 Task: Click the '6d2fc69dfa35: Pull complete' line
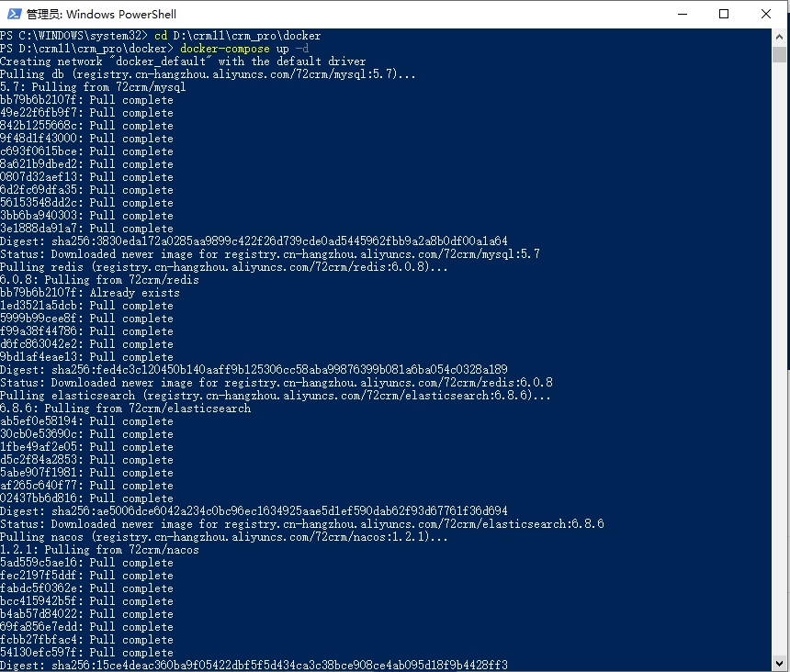click(86, 190)
